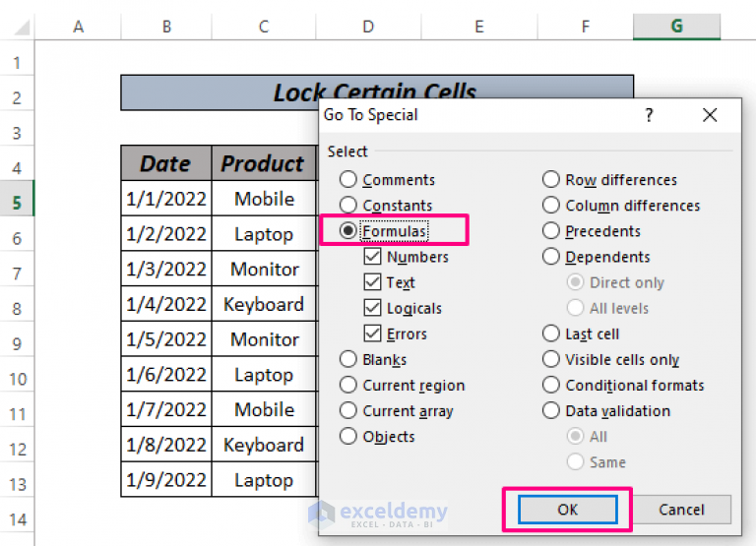Choose the Current region option

point(348,386)
